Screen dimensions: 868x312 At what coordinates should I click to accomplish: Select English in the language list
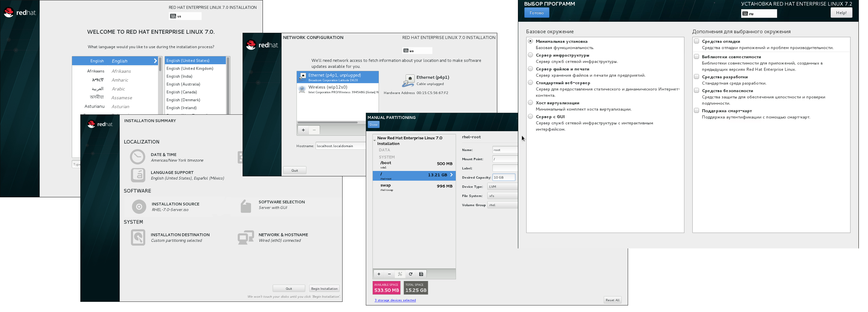click(115, 61)
